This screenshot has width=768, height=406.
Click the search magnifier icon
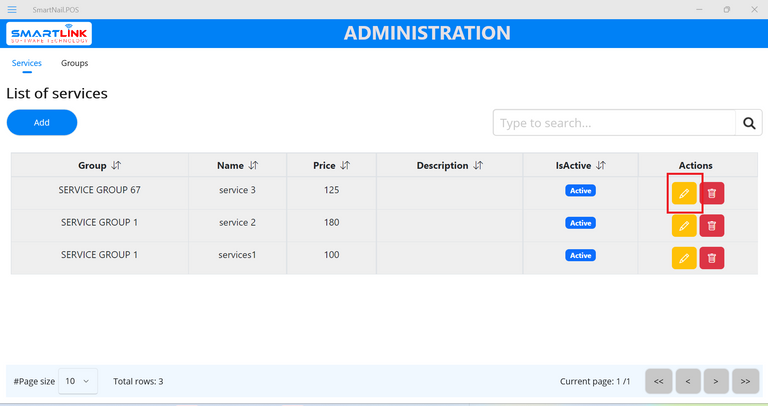point(749,123)
